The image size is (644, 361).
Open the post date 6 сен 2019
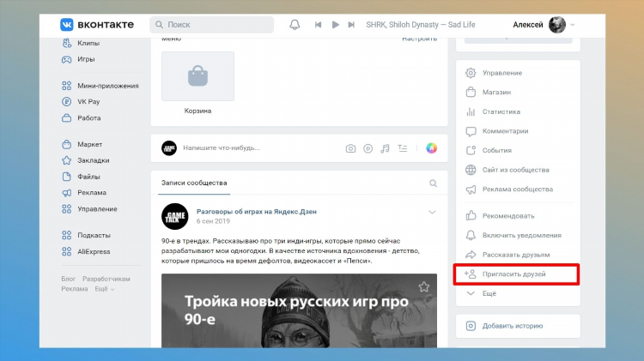pos(213,221)
